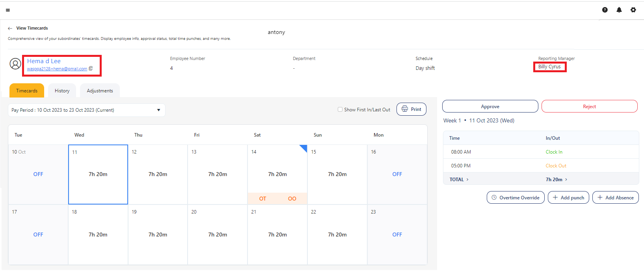Click the Add punch button
Image resolution: width=644 pixels, height=272 pixels.
tap(568, 198)
